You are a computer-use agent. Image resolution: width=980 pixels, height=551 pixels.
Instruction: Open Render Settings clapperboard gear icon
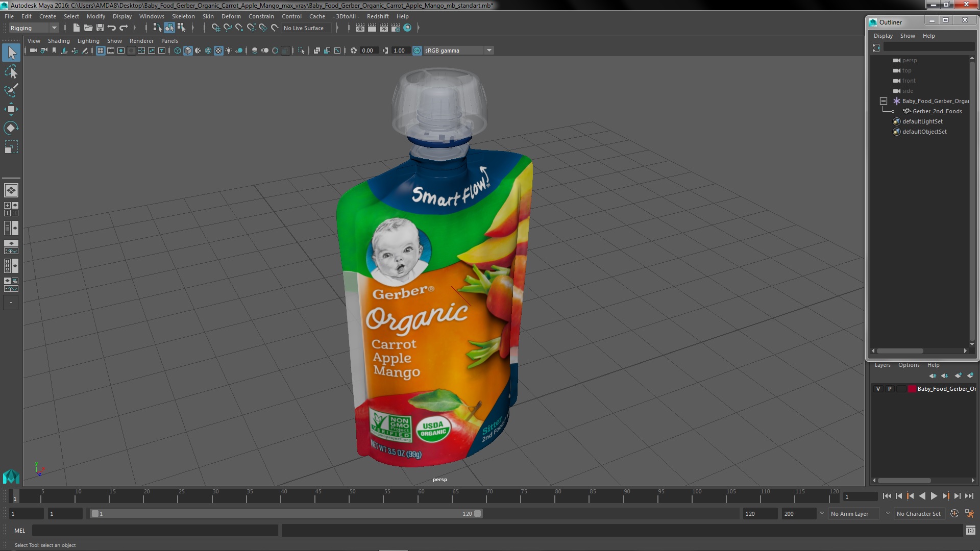tap(396, 28)
